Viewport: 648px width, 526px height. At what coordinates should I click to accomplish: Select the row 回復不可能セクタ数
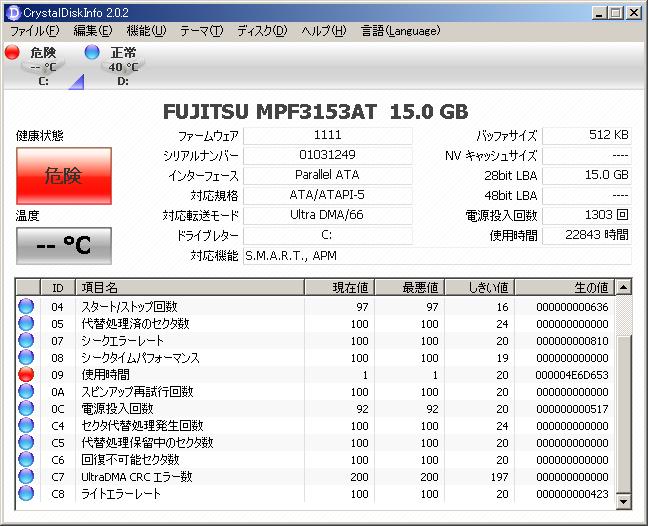(x=315, y=459)
